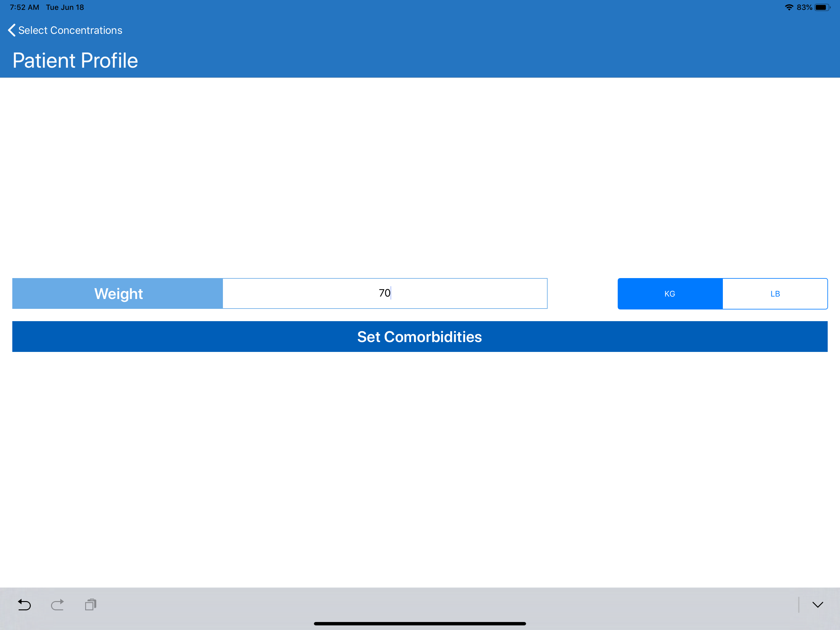Tap the back chevron arrow icon
This screenshot has height=630, width=840.
click(12, 30)
